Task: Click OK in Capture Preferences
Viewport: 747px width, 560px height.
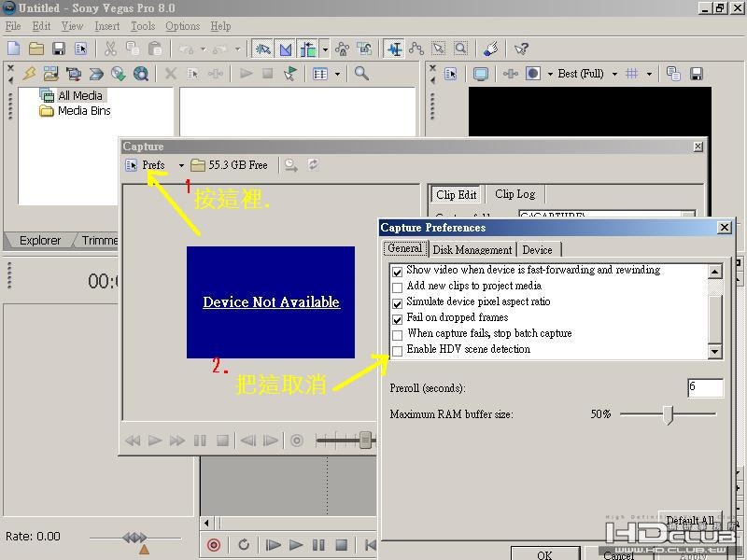Action: click(x=544, y=554)
